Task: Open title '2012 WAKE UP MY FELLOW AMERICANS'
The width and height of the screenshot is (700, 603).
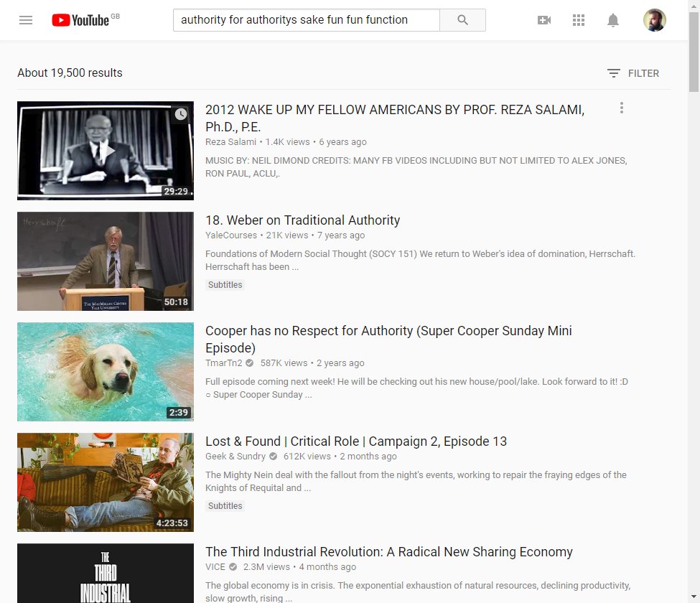Action: coord(395,118)
